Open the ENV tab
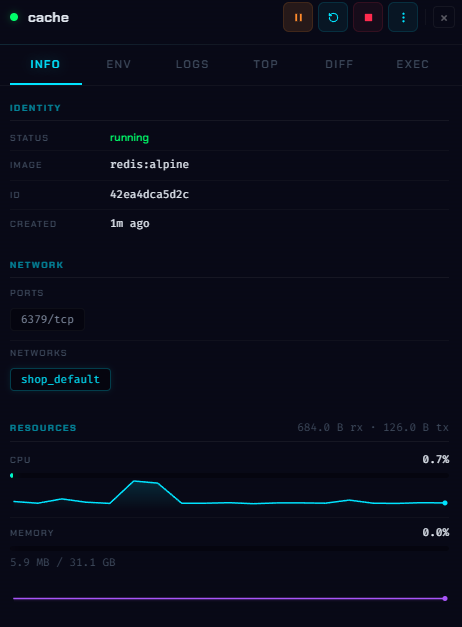This screenshot has width=462, height=627. (118, 64)
